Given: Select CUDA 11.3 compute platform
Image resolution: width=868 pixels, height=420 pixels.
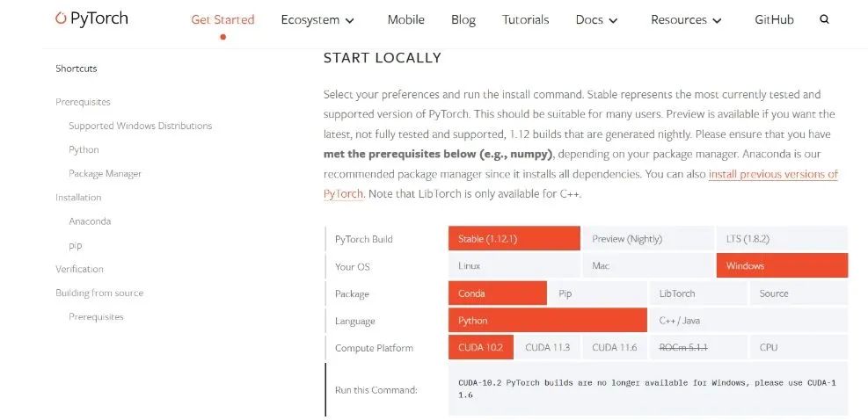Looking at the screenshot, I should point(548,347).
